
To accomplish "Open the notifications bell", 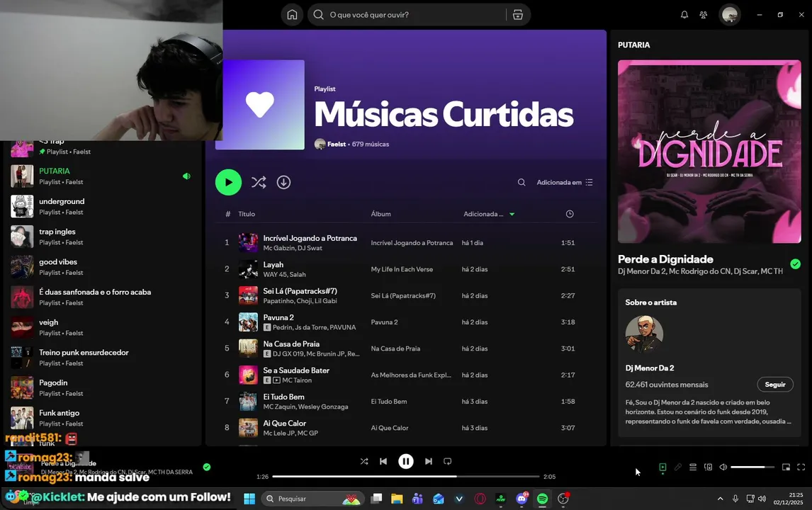I will 684,14.
